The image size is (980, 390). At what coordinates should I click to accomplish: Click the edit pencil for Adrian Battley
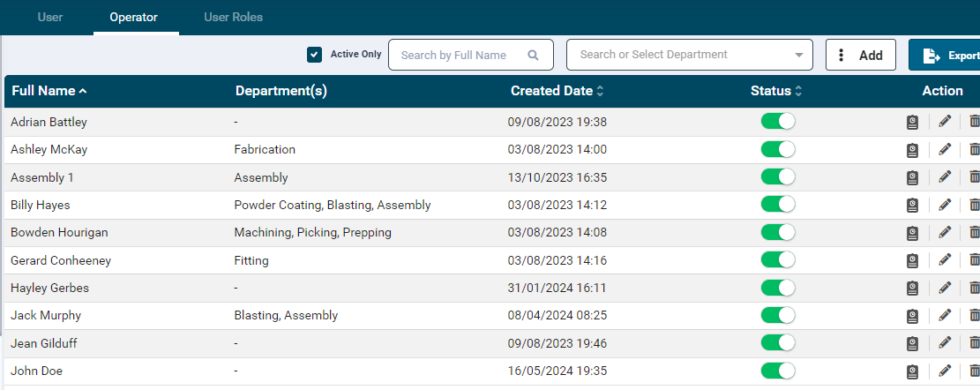click(945, 122)
